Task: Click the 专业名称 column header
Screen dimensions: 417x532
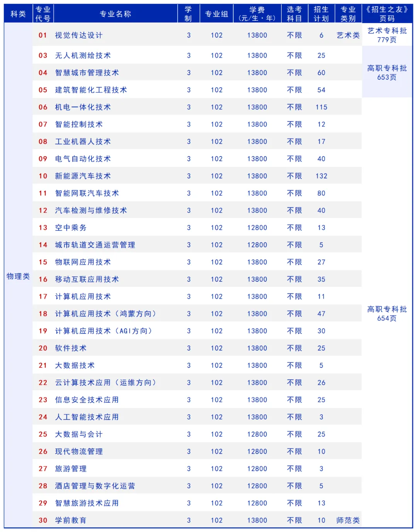Action: click(115, 14)
